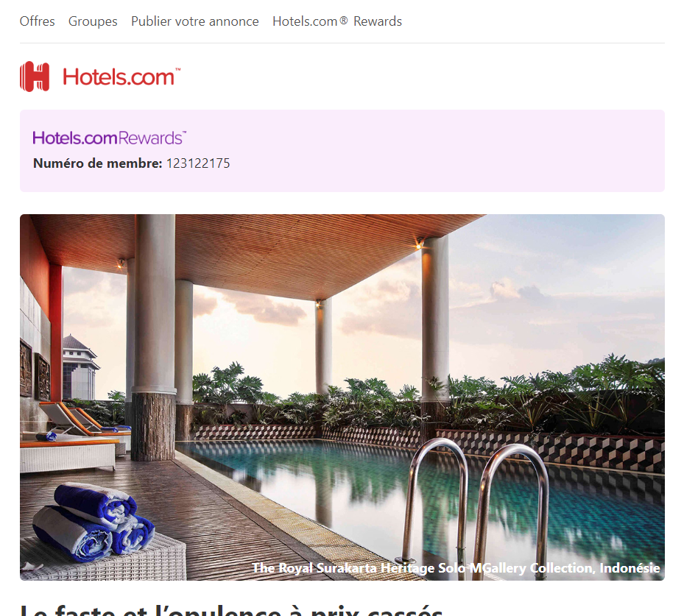Open the Royal Surakarta pool hero image

pyautogui.click(x=342, y=397)
